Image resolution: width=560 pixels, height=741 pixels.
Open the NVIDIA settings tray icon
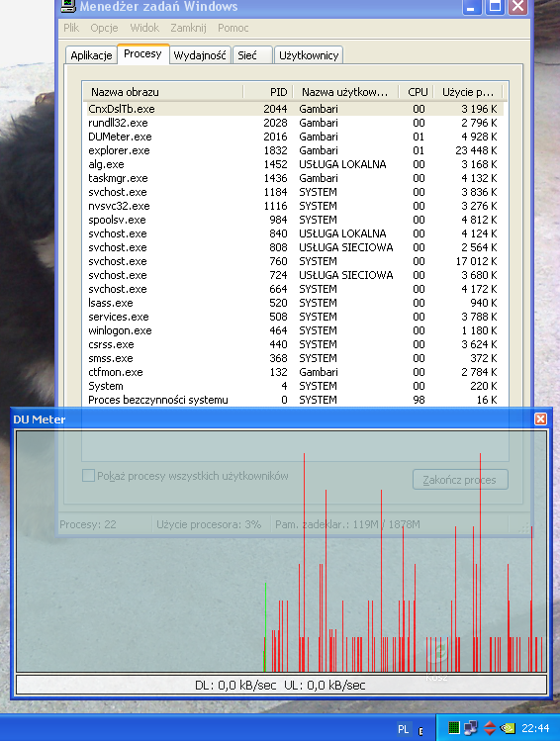click(x=508, y=728)
